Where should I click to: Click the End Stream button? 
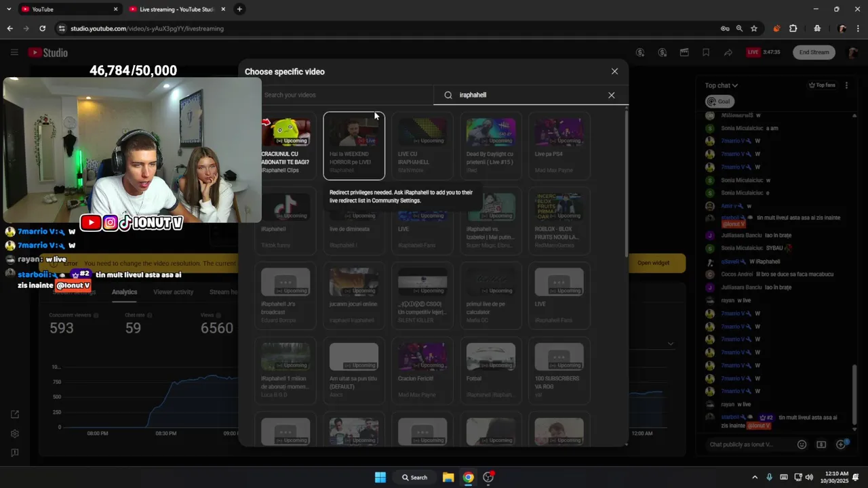click(x=814, y=52)
